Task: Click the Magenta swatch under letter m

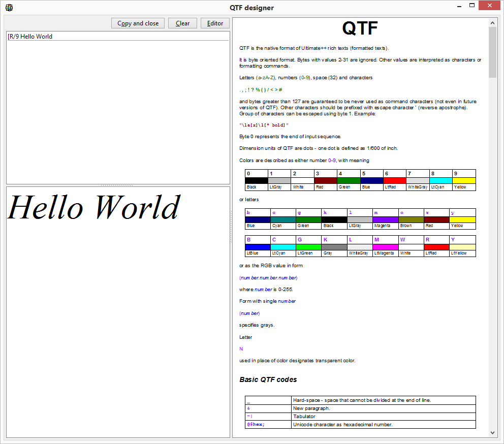Action: [x=385, y=219]
